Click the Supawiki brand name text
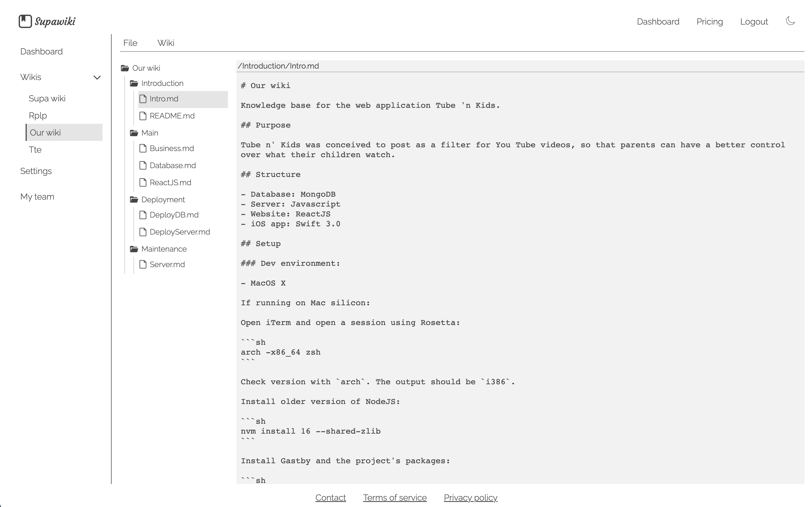Screen dimensions: 812x507 point(55,21)
